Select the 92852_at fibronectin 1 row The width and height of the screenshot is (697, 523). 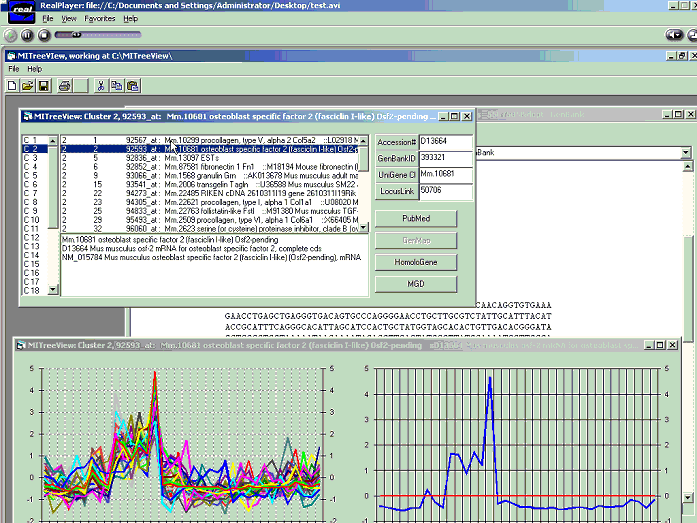209,167
